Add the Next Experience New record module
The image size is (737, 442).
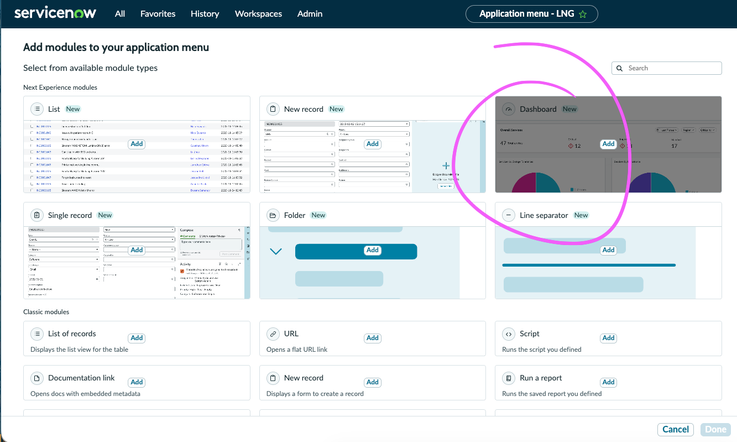tap(373, 144)
